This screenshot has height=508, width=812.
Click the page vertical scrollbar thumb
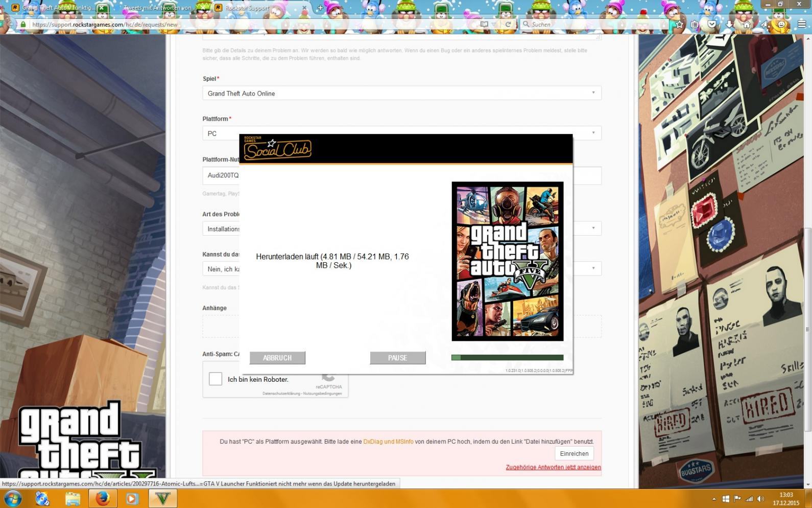click(x=807, y=330)
